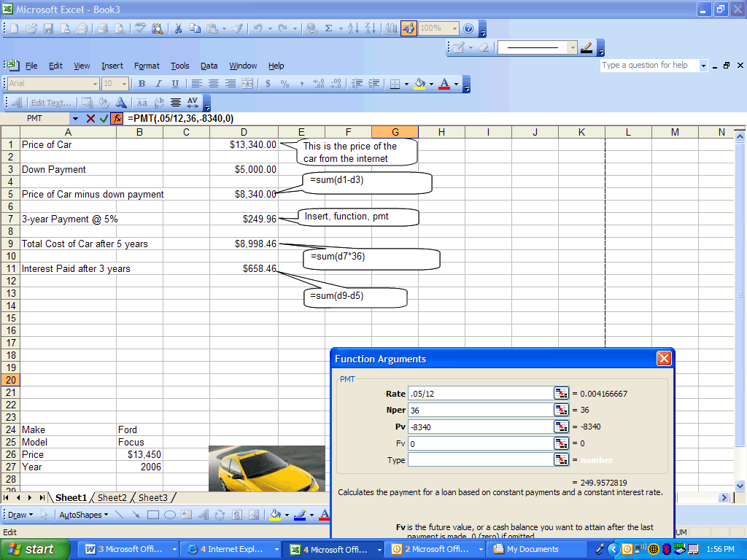Open the Borders dropdown arrow
Viewport: 747px width, 560px height.
[x=406, y=85]
